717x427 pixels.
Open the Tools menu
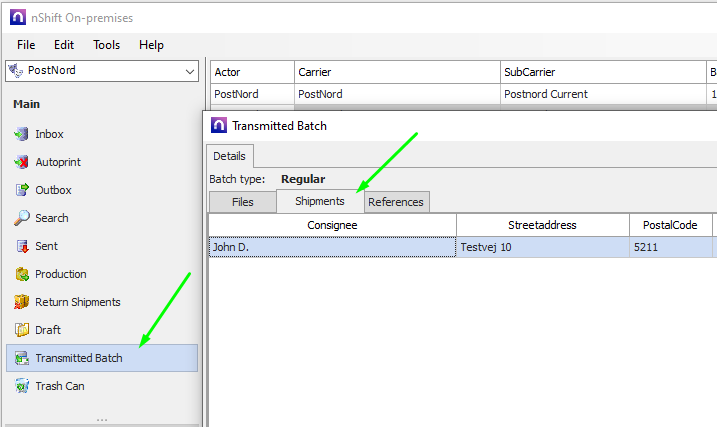click(x=106, y=45)
